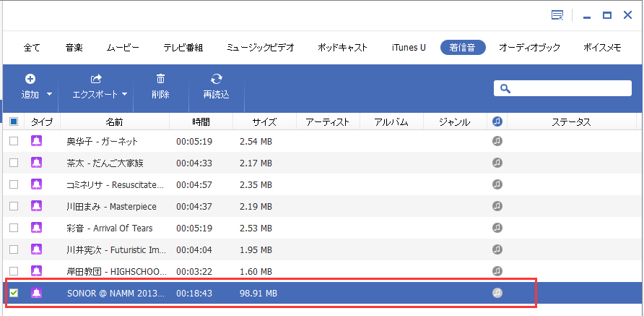Click bell icon for 川井宪次 row
Image resolution: width=644 pixels, height=316 pixels.
(x=37, y=249)
